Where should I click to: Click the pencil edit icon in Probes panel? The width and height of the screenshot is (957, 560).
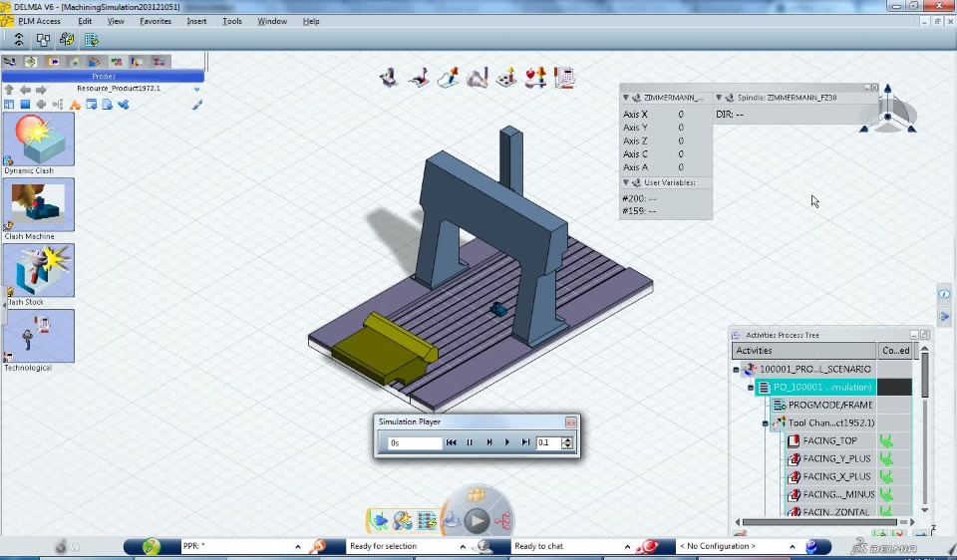[197, 105]
